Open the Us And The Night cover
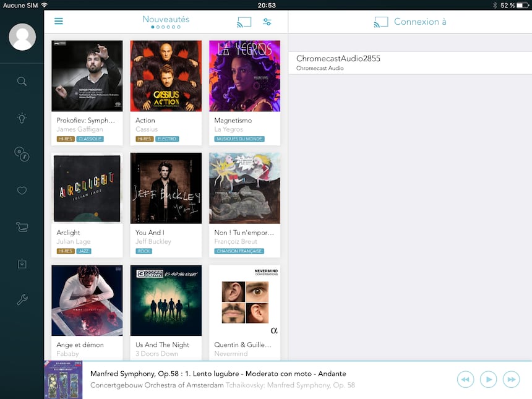The image size is (532, 399). pos(166,301)
